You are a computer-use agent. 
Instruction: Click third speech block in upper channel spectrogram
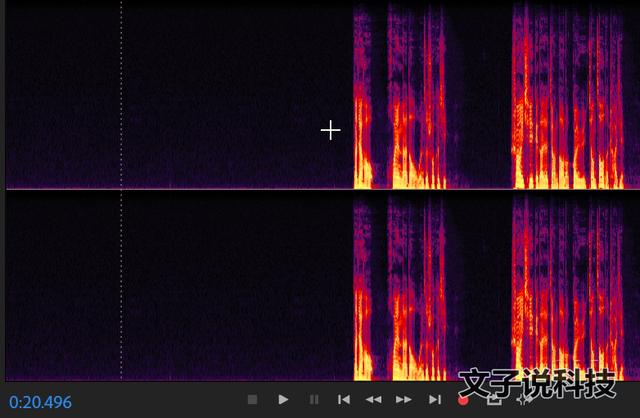(x=568, y=96)
